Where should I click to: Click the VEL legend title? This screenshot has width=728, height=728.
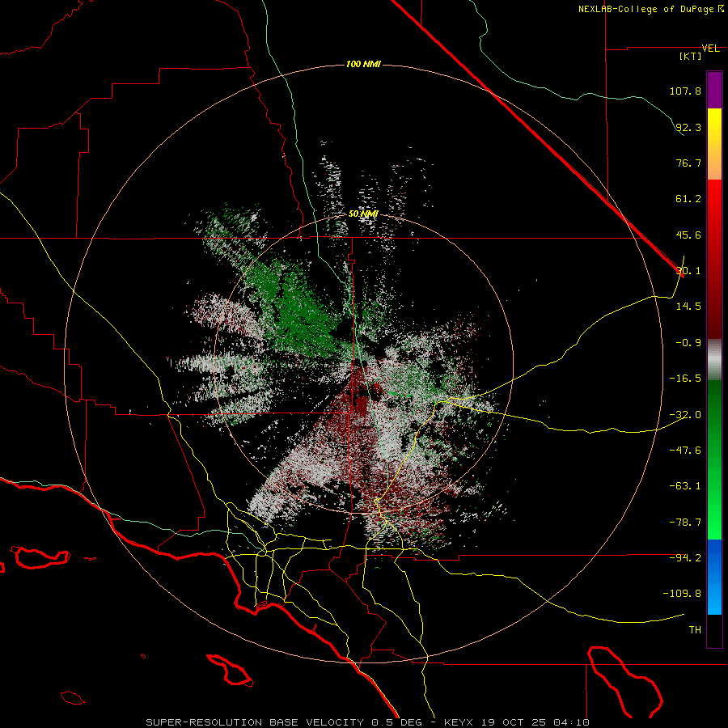click(x=710, y=49)
